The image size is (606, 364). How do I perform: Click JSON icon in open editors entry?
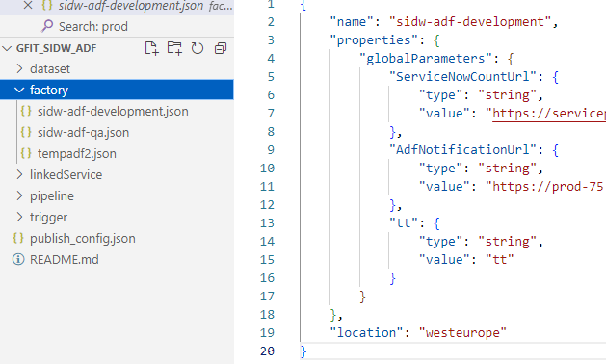click(x=47, y=5)
